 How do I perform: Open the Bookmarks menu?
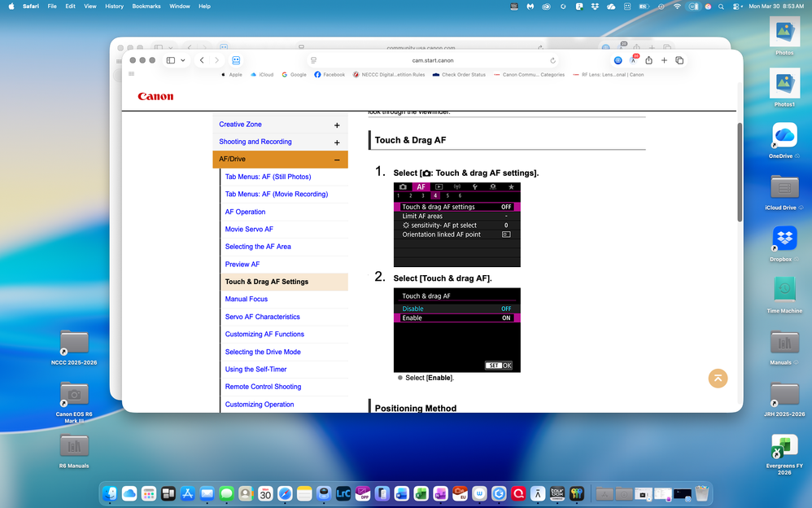(x=146, y=7)
